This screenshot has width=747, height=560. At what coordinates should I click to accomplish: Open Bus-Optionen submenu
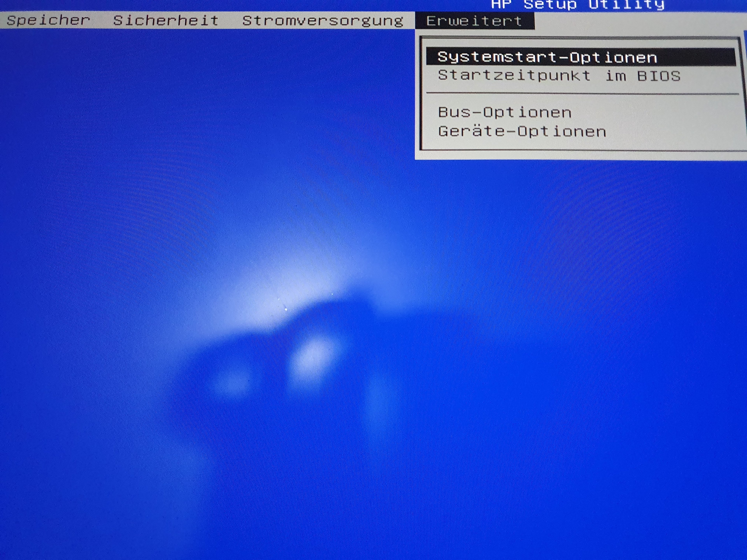[505, 112]
